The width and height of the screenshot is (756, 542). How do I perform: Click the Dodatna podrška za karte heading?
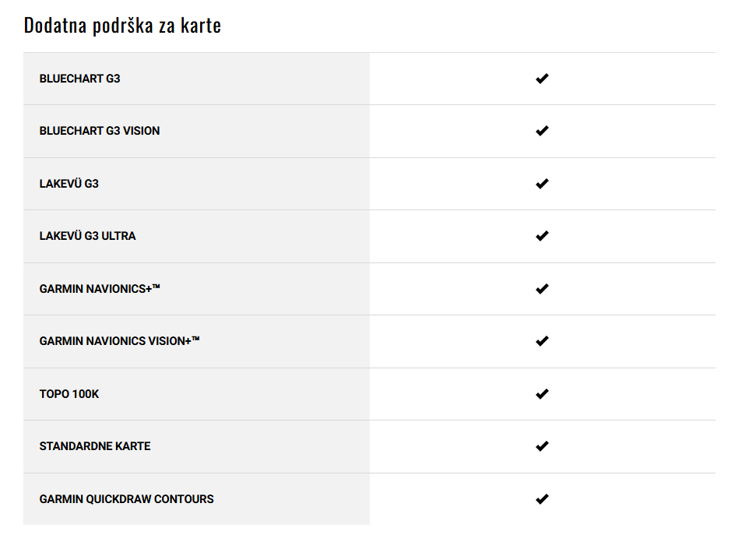point(122,26)
